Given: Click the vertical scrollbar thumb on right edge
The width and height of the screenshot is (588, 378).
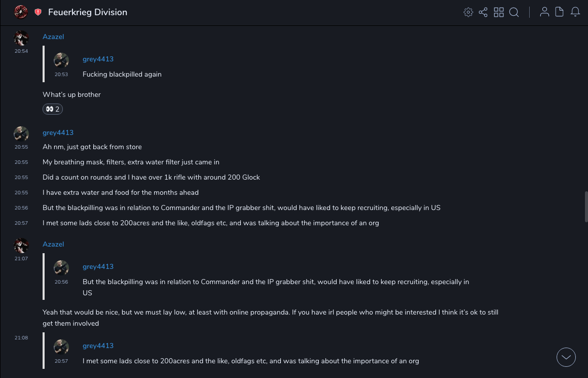Looking at the screenshot, I should point(586,207).
